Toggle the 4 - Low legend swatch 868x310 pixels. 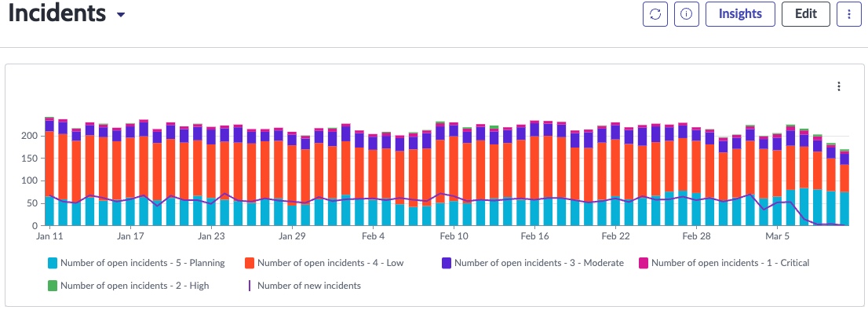click(x=249, y=263)
